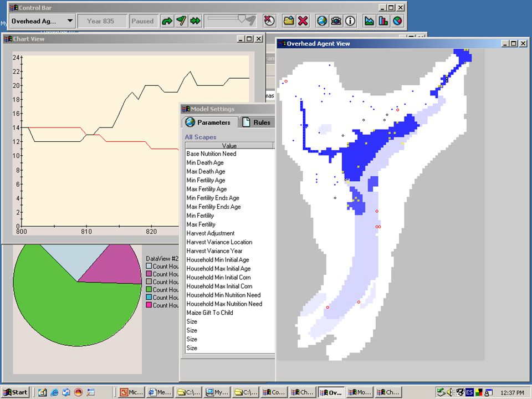
Task: Click the green checkered flag icon
Action: tap(181, 21)
